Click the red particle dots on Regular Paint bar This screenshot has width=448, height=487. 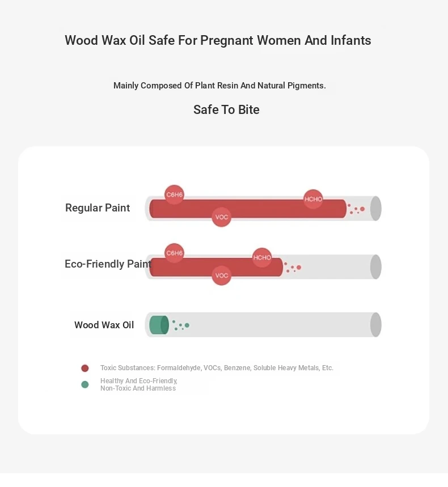click(x=357, y=209)
